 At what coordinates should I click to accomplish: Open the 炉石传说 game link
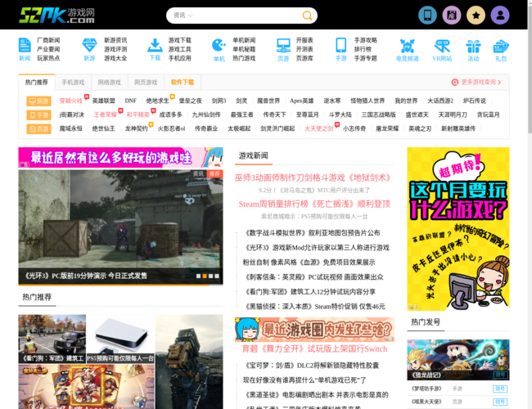[475, 101]
